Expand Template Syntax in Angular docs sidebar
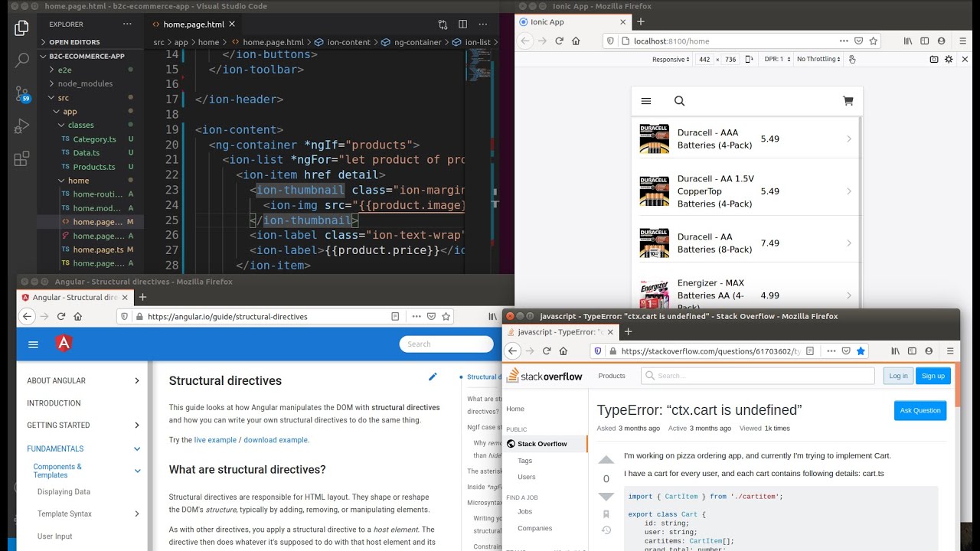This screenshot has width=980, height=551. [137, 514]
